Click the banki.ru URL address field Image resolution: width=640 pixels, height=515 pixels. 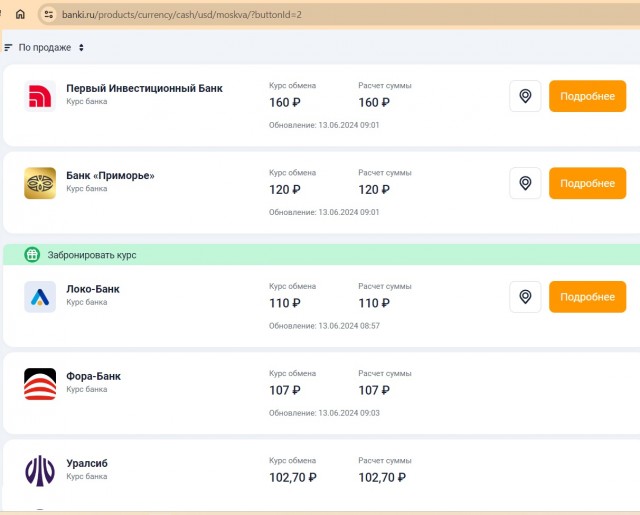click(x=339, y=15)
